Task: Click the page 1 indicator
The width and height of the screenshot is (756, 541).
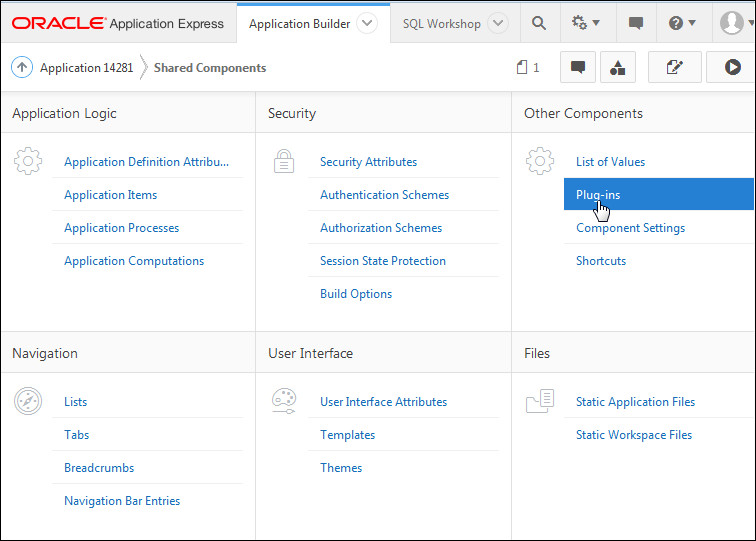Action: 528,68
